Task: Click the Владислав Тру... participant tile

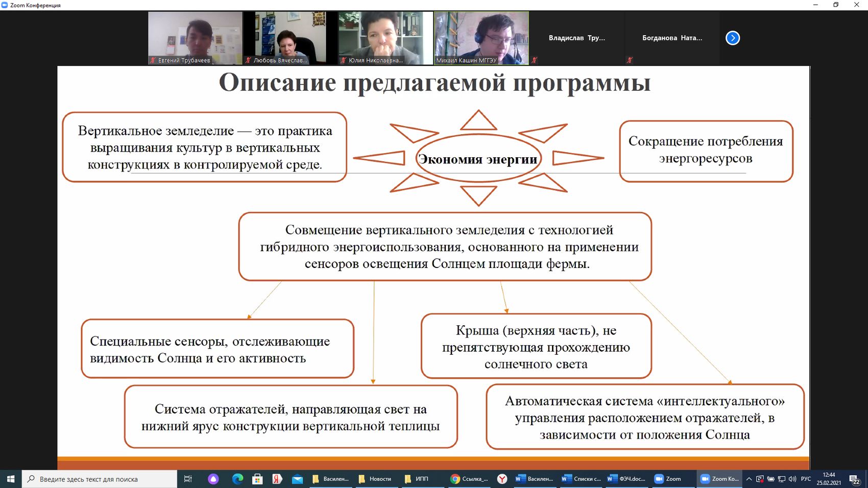Action: click(x=576, y=38)
